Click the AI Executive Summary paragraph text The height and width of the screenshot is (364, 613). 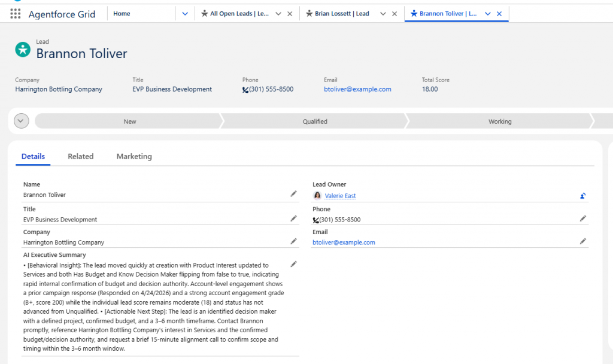pos(154,307)
